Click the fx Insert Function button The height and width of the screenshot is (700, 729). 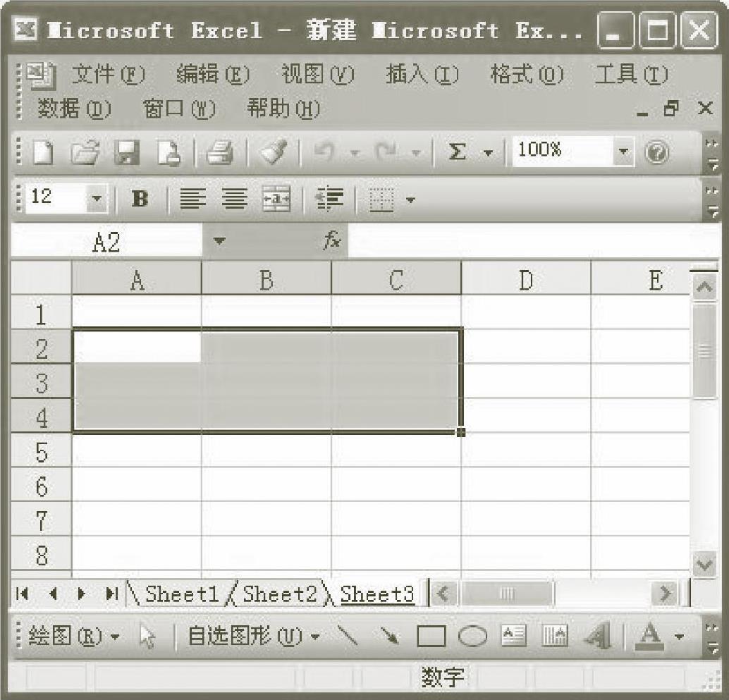click(332, 240)
